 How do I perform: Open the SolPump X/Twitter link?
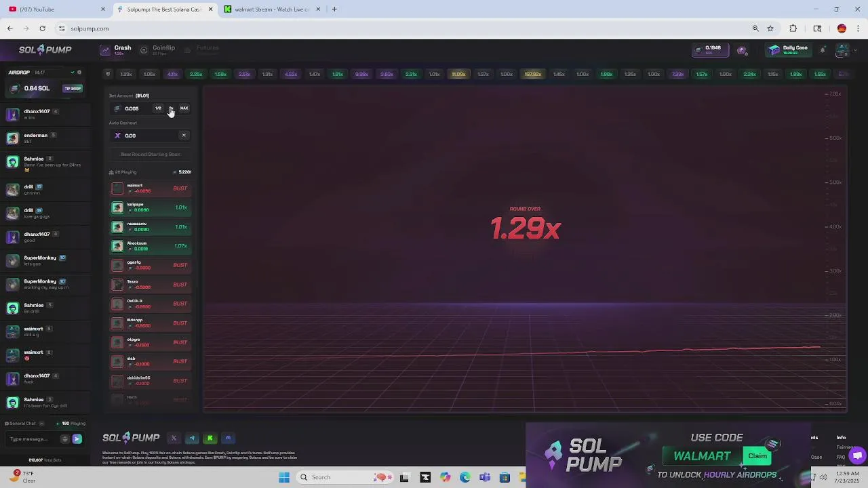click(x=174, y=439)
